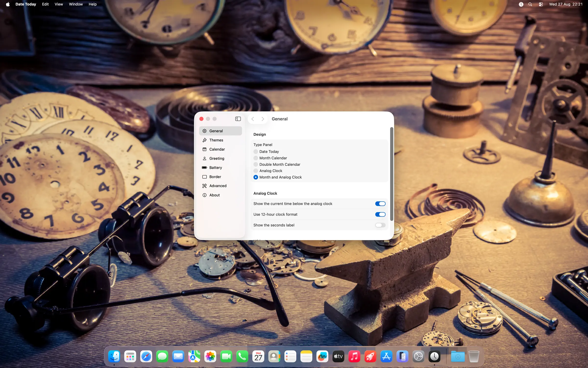588x368 pixels.
Task: Disable the 12-hour clock format switch
Action: [x=380, y=214]
